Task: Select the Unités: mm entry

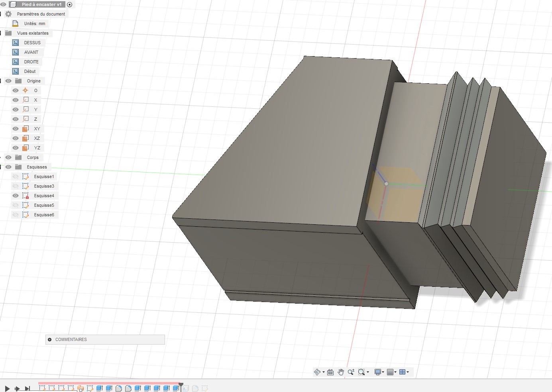Action: coord(35,24)
